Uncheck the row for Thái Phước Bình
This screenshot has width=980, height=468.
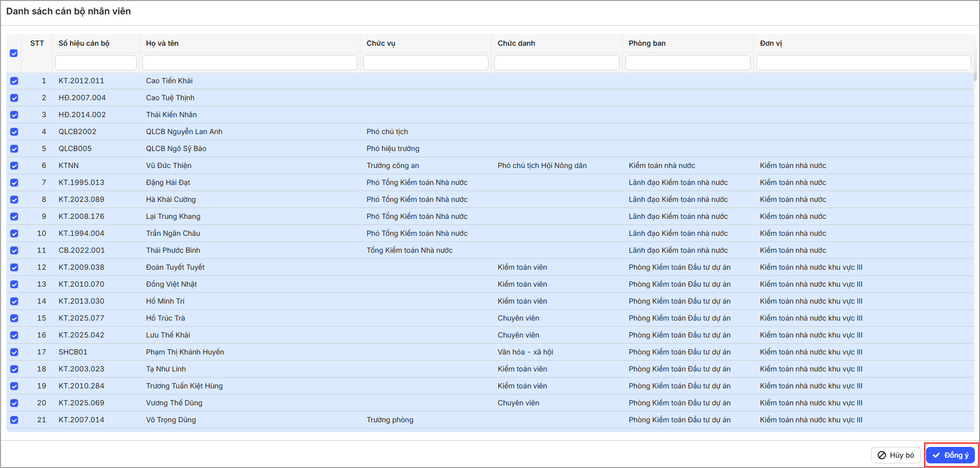pyautogui.click(x=14, y=250)
